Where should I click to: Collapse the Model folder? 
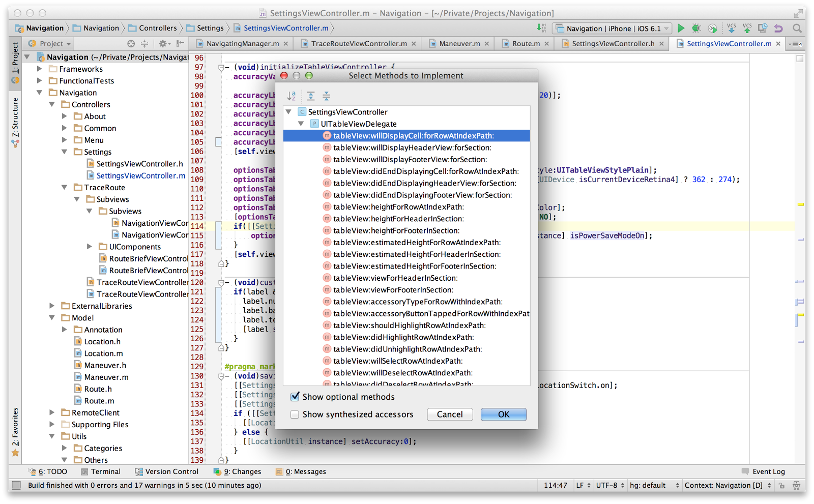click(52, 317)
